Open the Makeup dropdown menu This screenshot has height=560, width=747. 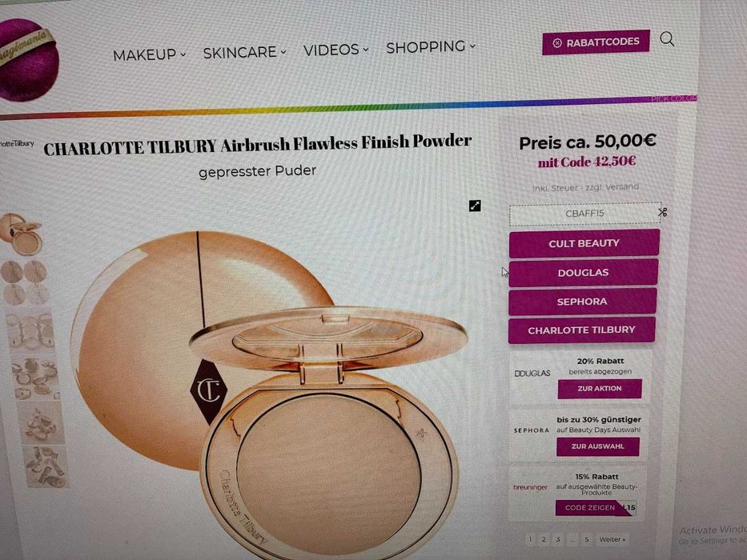pyautogui.click(x=149, y=54)
